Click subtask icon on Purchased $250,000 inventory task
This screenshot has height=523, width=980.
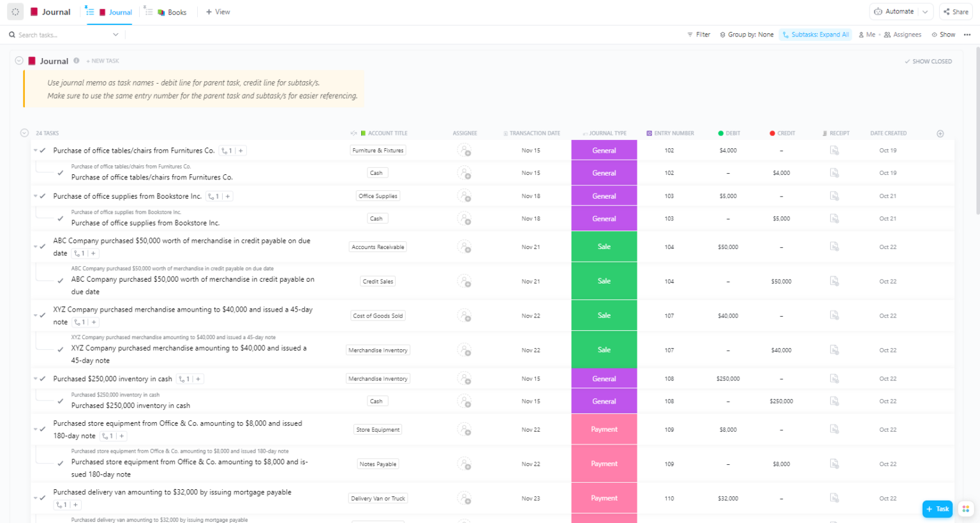click(x=183, y=379)
